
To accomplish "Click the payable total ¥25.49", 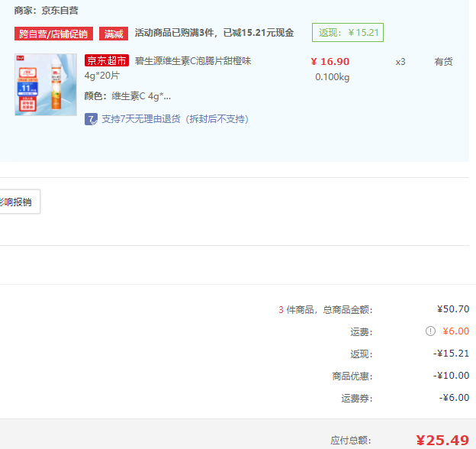I will (x=442, y=440).
